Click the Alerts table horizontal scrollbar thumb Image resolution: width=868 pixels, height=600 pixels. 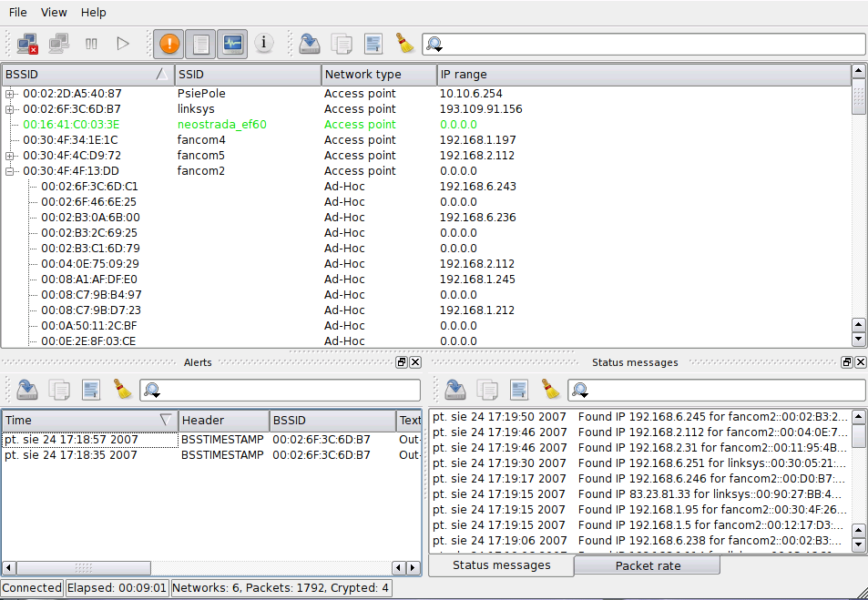point(83,568)
